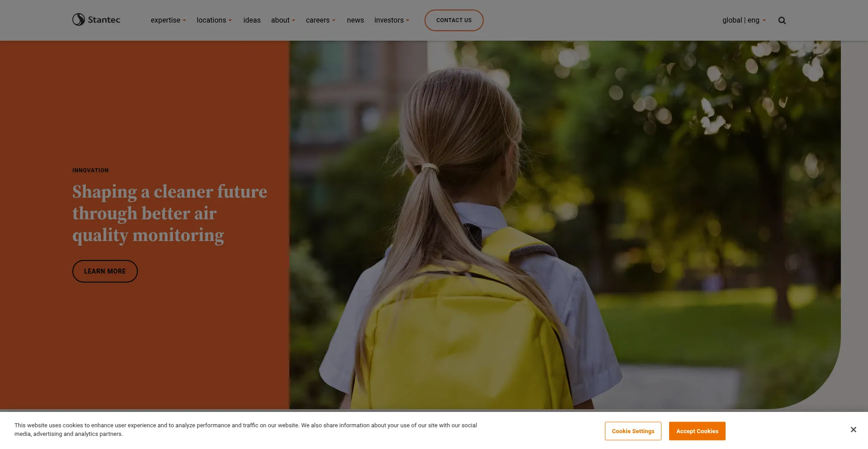
Task: Click the Learn More button
Action: click(x=105, y=271)
